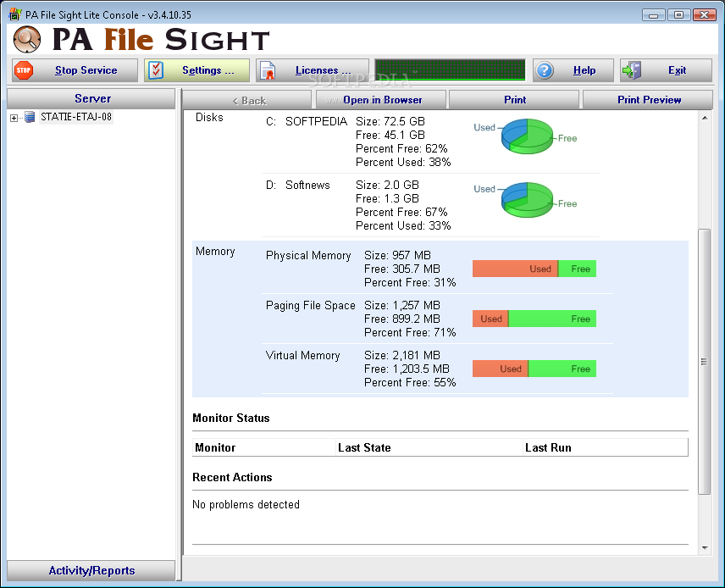This screenshot has height=588, width=725.
Task: Click the vertical scrollbar thumb
Action: (704, 362)
